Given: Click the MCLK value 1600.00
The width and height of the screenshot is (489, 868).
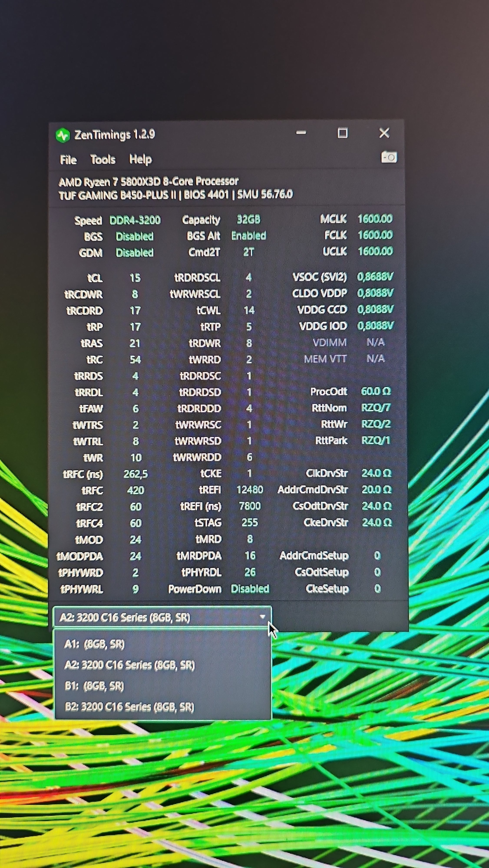Looking at the screenshot, I should [375, 219].
